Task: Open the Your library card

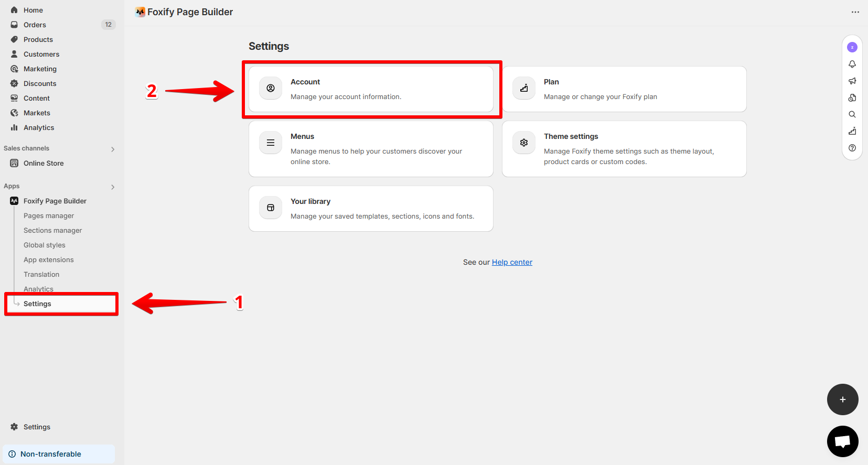Action: 371,209
